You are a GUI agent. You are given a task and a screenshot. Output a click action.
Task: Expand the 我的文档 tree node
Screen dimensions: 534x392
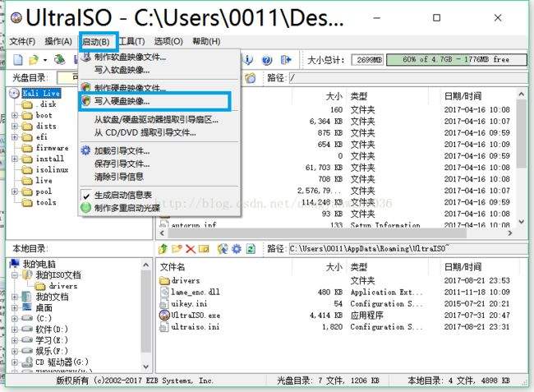click(x=14, y=297)
